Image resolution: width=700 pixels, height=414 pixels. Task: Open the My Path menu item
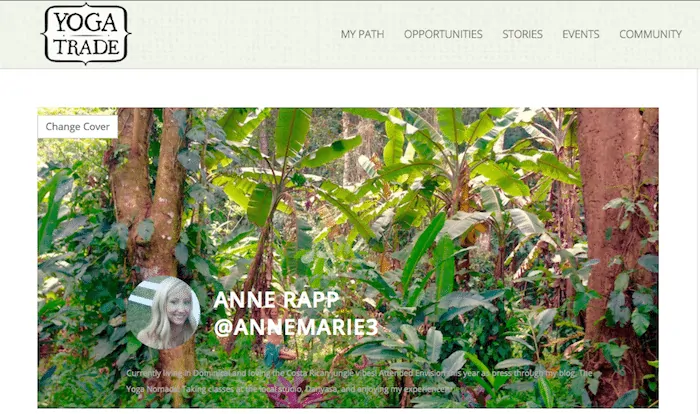[362, 34]
